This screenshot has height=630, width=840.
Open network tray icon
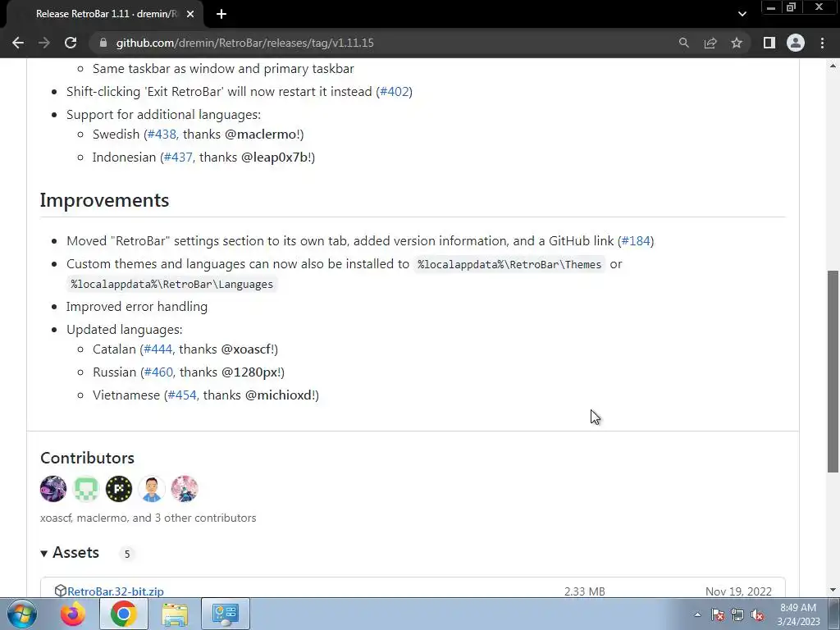(x=737, y=614)
